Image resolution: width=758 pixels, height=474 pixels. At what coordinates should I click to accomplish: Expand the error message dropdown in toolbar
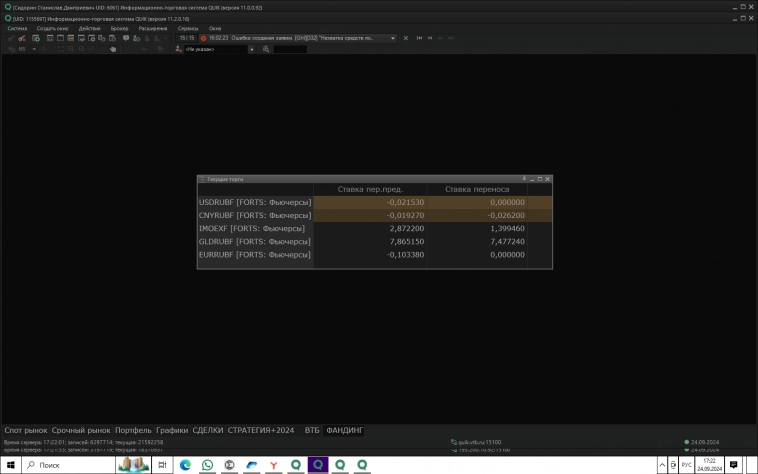coord(393,38)
